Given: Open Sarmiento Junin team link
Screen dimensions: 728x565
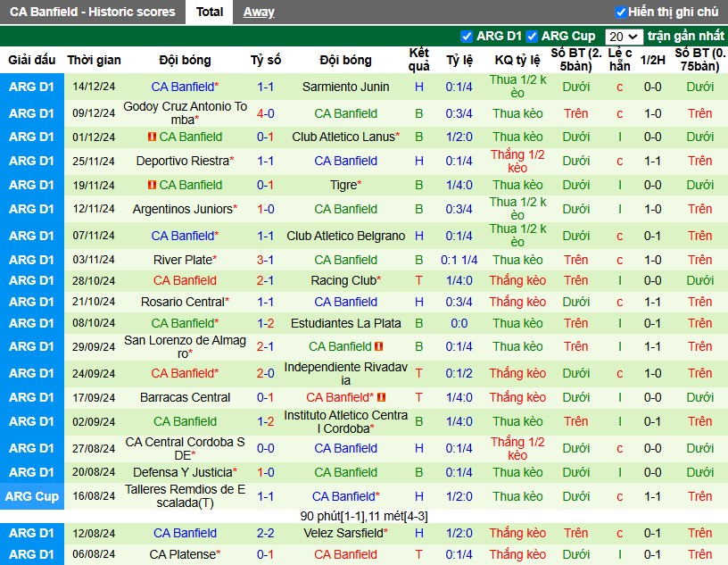Looking at the screenshot, I should coord(345,87).
